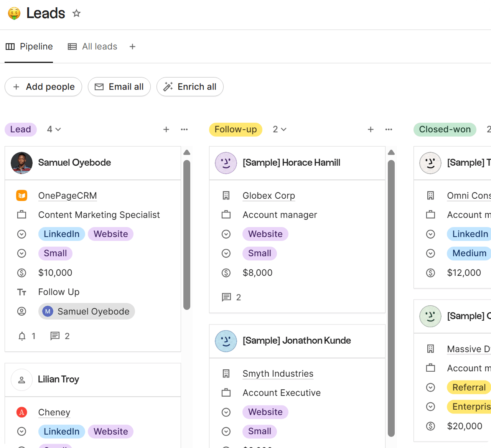Click the Follow-up column scrollbar thumb
The width and height of the screenshot is (491, 448).
pyautogui.click(x=391, y=298)
